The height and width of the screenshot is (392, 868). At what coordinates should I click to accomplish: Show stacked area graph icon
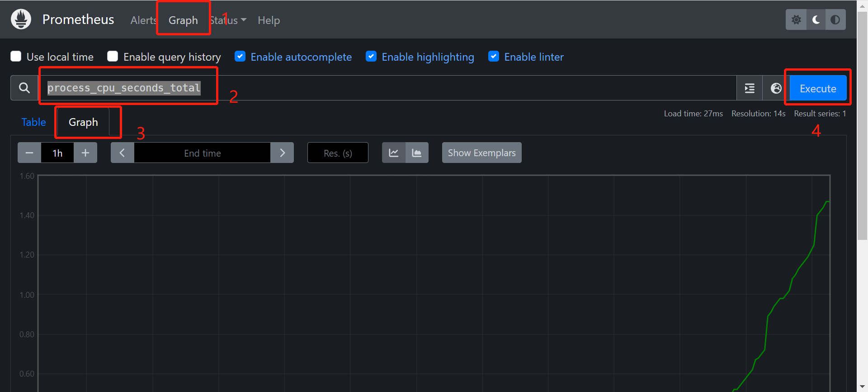[x=417, y=153]
